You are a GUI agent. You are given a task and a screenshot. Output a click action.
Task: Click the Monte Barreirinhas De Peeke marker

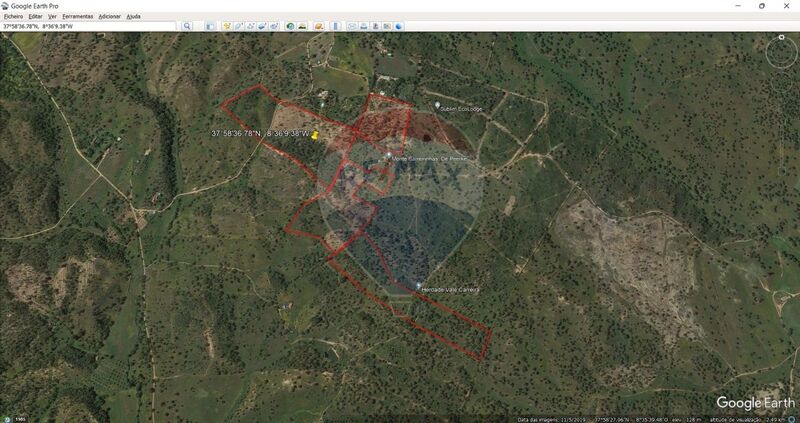389,155
